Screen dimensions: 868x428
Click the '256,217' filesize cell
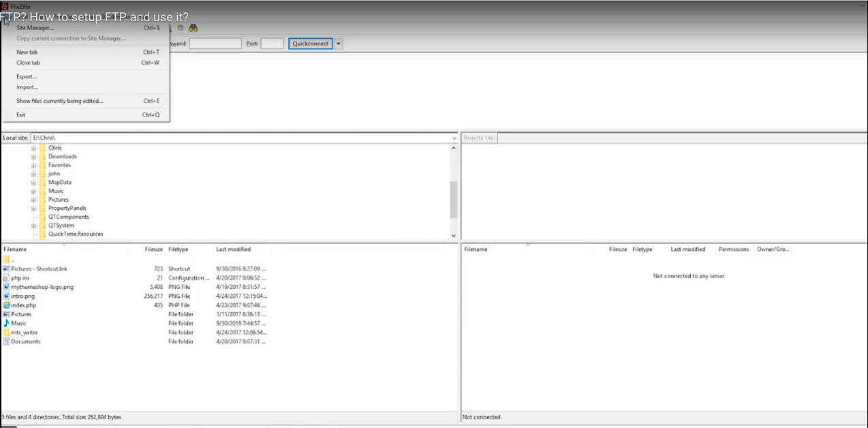point(153,296)
